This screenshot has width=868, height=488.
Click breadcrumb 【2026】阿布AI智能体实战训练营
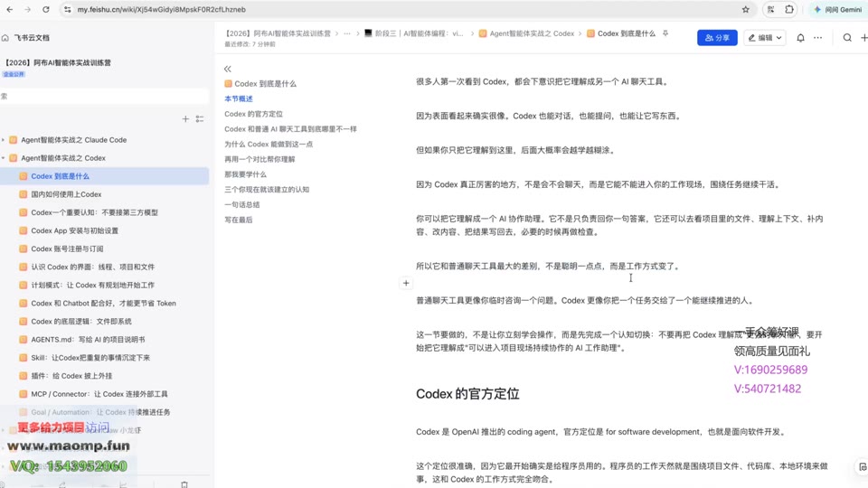pyautogui.click(x=278, y=33)
